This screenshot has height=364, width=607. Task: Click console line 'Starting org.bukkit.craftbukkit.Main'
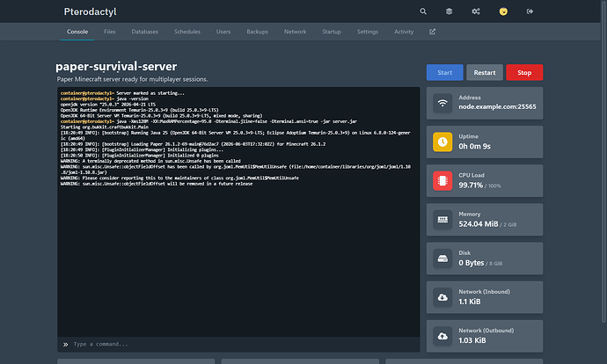pos(105,127)
